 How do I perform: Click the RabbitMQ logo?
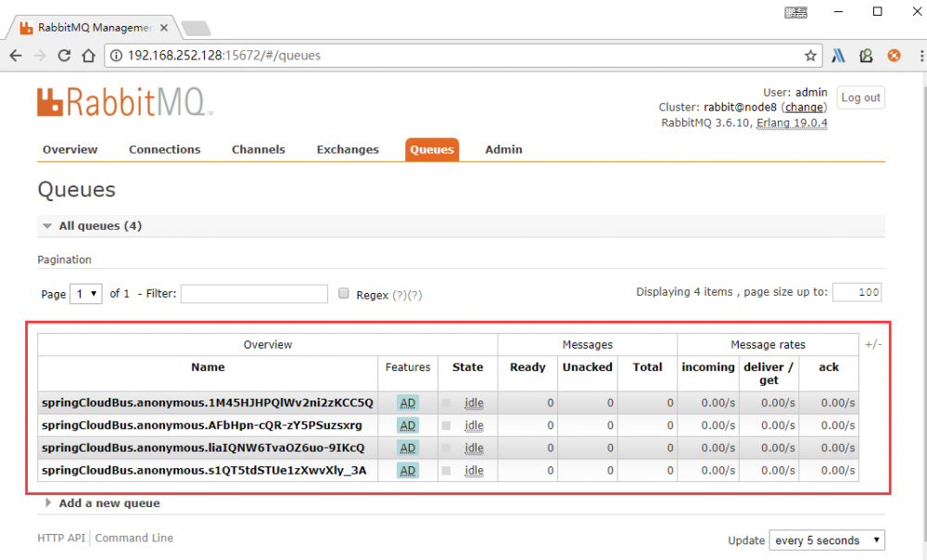pyautogui.click(x=125, y=102)
